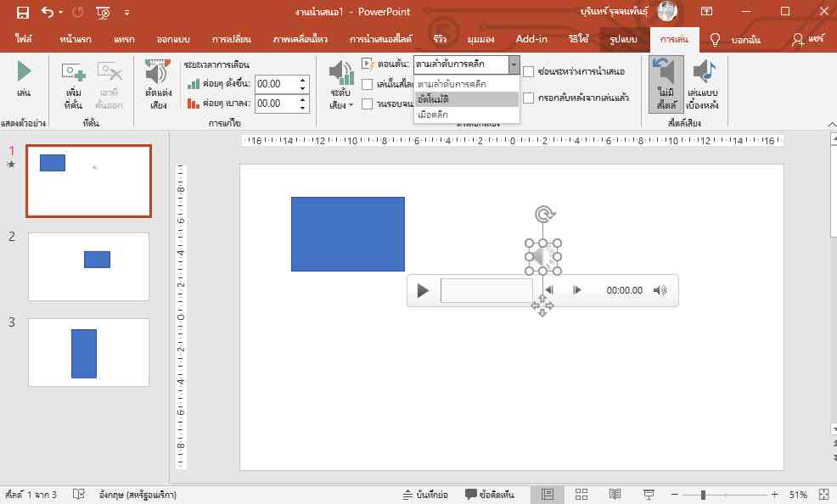Click the บันทึกย่อ (Notes) status bar button
The image size is (837, 504).
(x=424, y=494)
